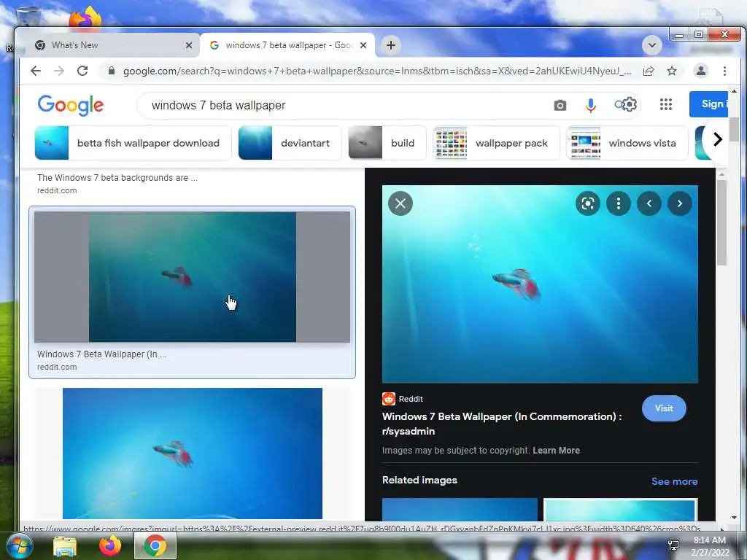Bookmark this page with the star
The height and width of the screenshot is (560, 747).
[x=672, y=71]
